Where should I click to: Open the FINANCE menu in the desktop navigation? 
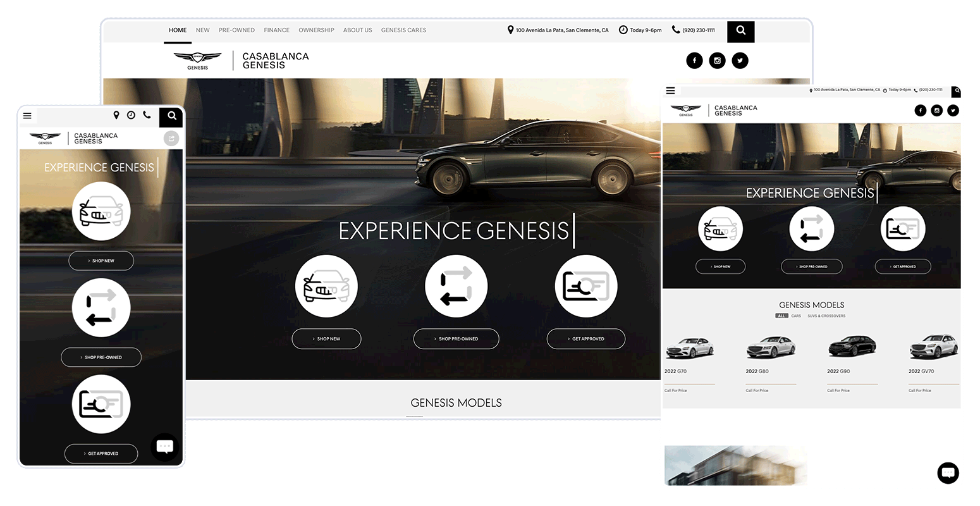pyautogui.click(x=276, y=30)
